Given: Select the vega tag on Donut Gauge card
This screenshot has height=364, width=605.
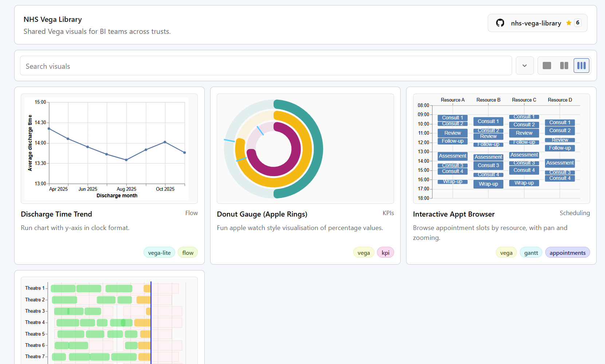Looking at the screenshot, I should pyautogui.click(x=364, y=253).
